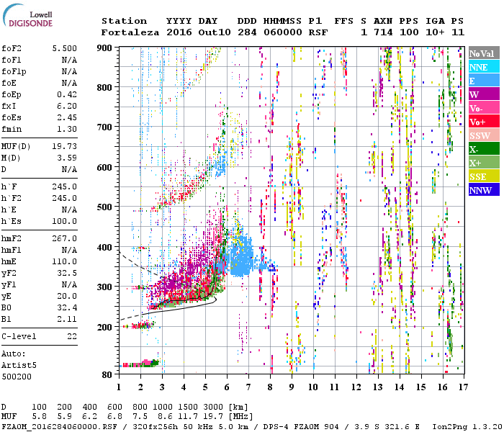Click the MUF(D) value 19.73
Image resolution: width=504 pixels, height=432 pixels.
pos(65,146)
